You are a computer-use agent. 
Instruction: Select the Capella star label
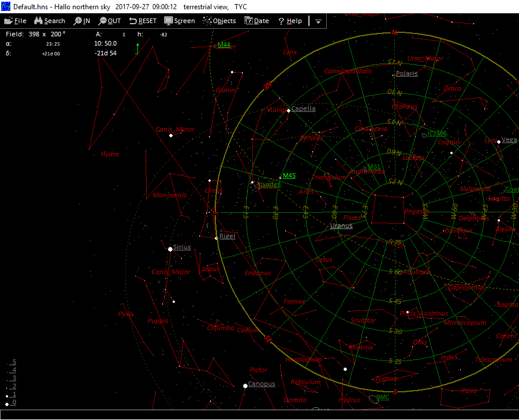(303, 108)
